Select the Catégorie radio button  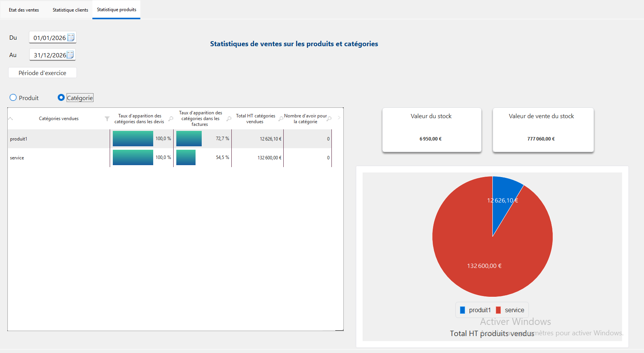coord(61,97)
